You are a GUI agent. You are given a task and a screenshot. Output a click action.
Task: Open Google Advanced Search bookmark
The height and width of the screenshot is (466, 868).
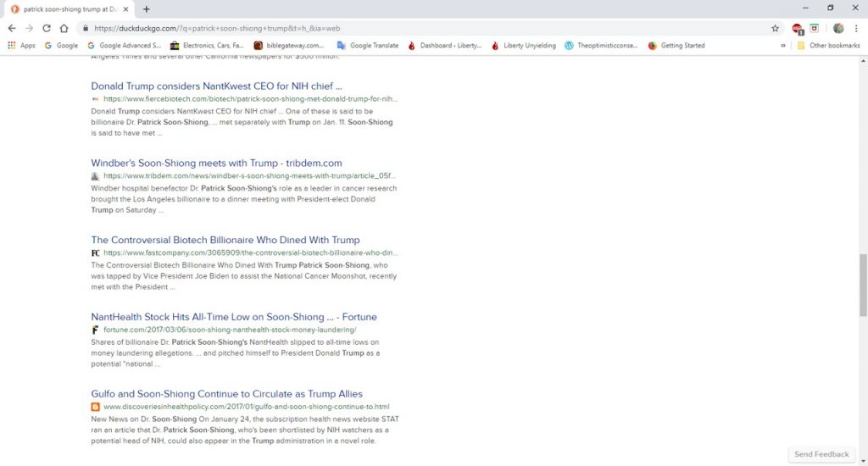(124, 46)
